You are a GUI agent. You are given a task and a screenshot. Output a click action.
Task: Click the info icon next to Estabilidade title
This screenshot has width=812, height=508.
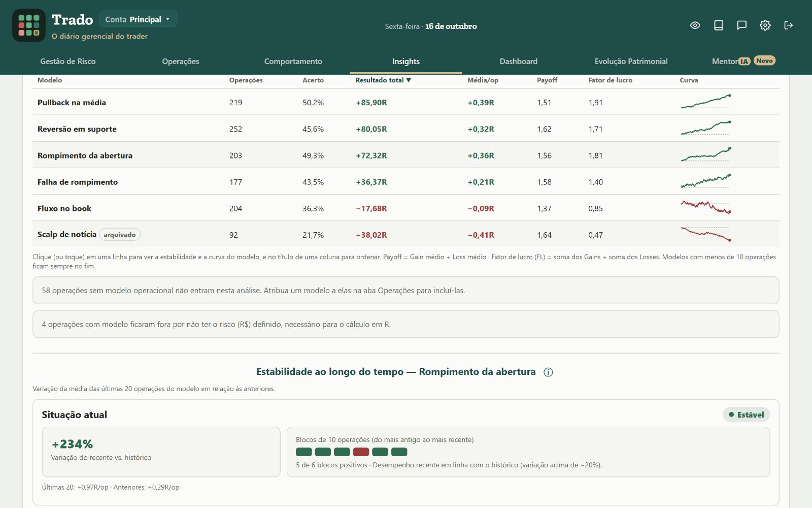tap(548, 372)
